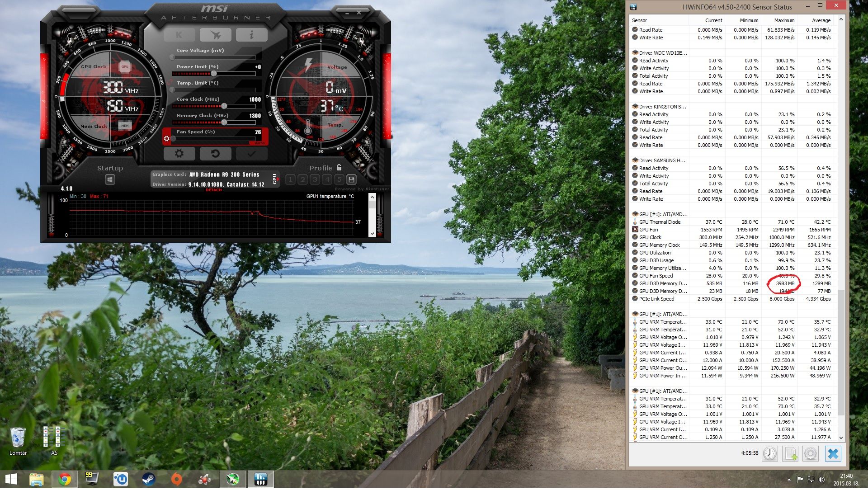868x490 pixels.
Task: Click the Core Clock slider knob
Action: (224, 106)
